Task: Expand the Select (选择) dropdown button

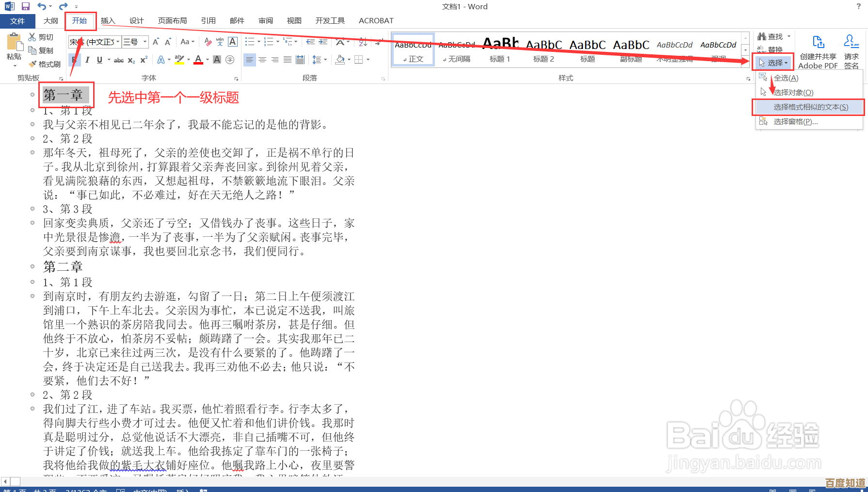Action: coord(774,63)
